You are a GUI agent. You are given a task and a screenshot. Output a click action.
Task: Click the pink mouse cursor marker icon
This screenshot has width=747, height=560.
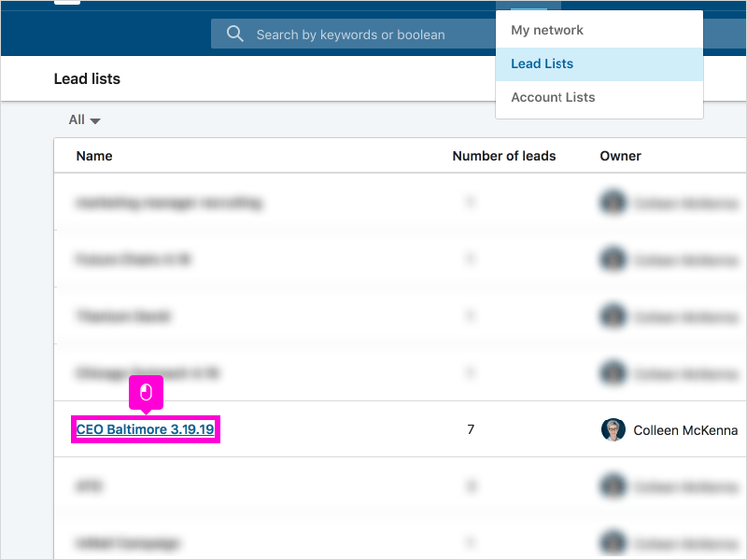coord(146,393)
